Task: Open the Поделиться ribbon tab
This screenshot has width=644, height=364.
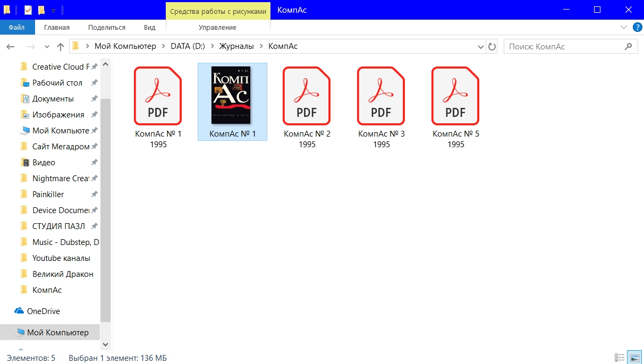Action: (107, 27)
